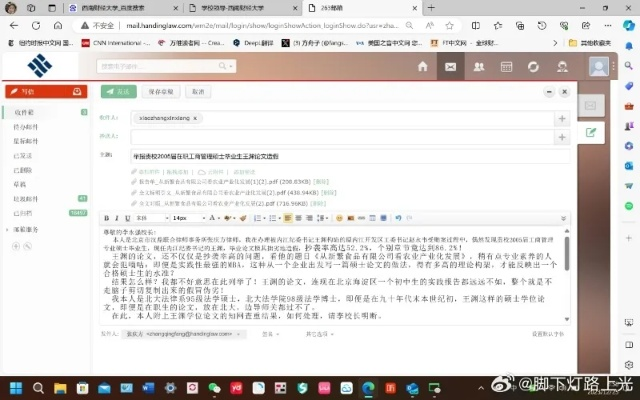Viewport: 640px width, 400px height.
Task: Toggle bold formatting
Action: (x=107, y=218)
